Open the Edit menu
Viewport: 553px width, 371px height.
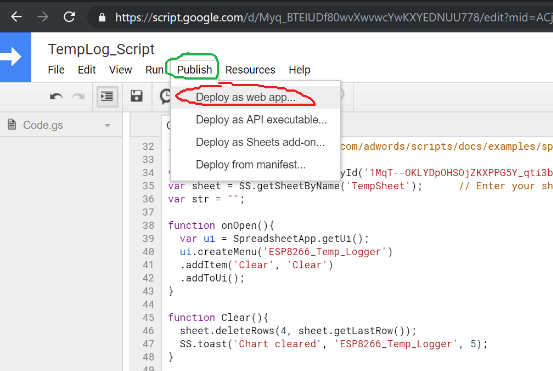tap(87, 70)
